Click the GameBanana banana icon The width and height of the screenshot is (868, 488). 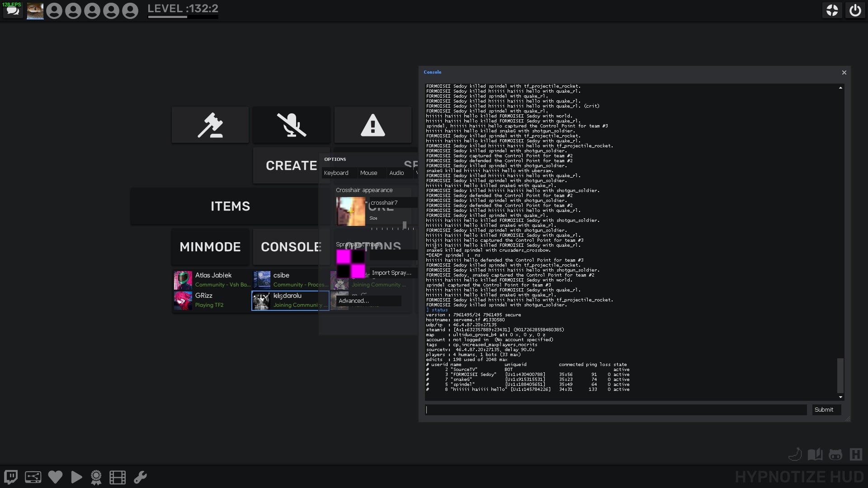[x=795, y=455]
